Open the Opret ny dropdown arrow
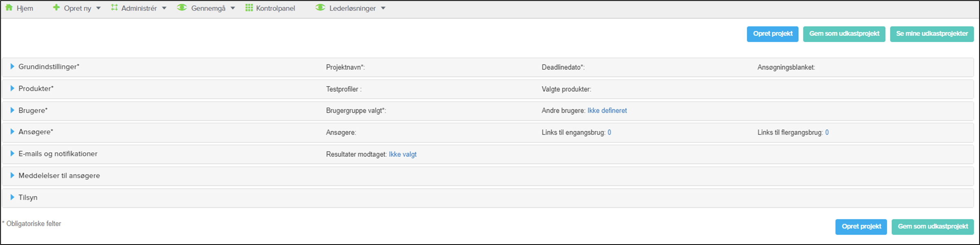The width and height of the screenshot is (980, 245). [x=98, y=8]
